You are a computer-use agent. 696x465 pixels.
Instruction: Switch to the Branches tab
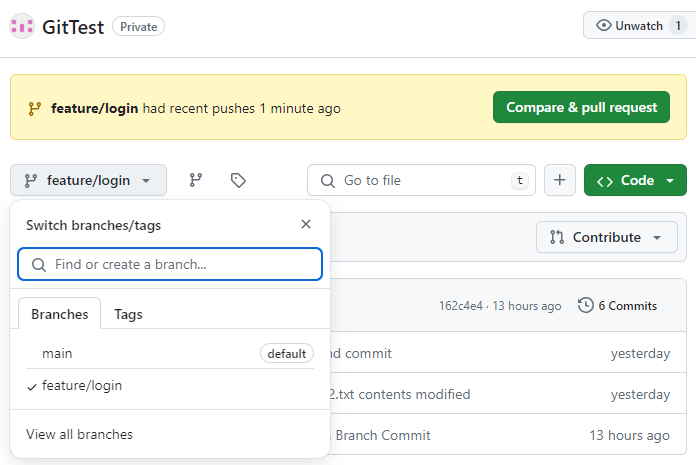pyautogui.click(x=60, y=314)
